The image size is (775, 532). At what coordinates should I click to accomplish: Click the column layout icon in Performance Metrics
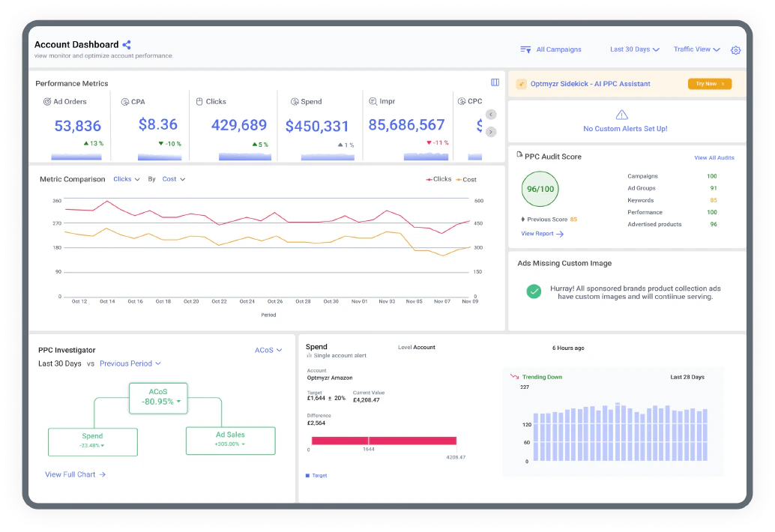(x=495, y=82)
